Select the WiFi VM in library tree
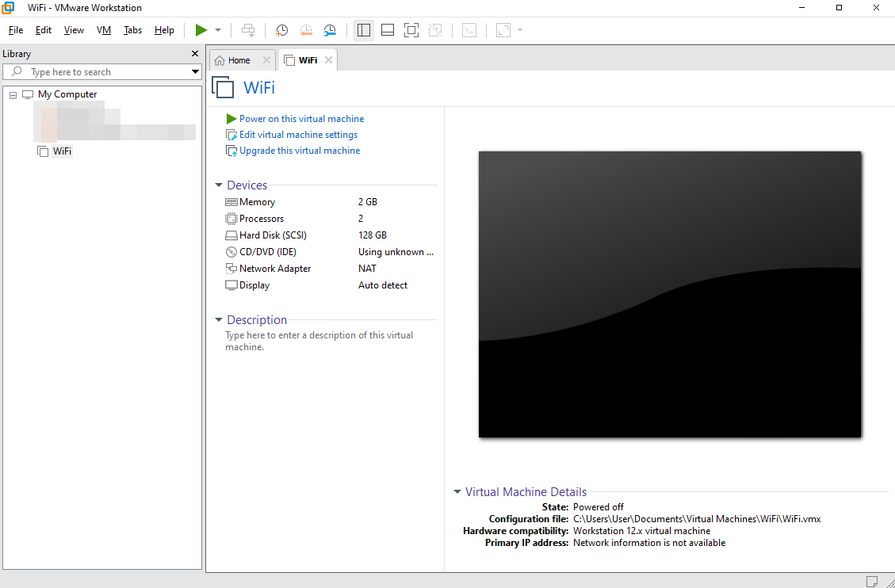 pyautogui.click(x=62, y=151)
